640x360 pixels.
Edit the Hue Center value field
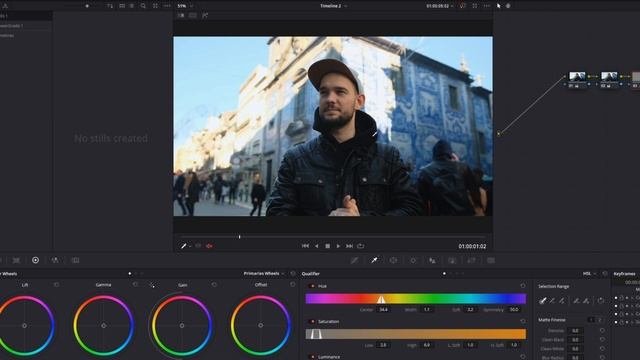(384, 310)
